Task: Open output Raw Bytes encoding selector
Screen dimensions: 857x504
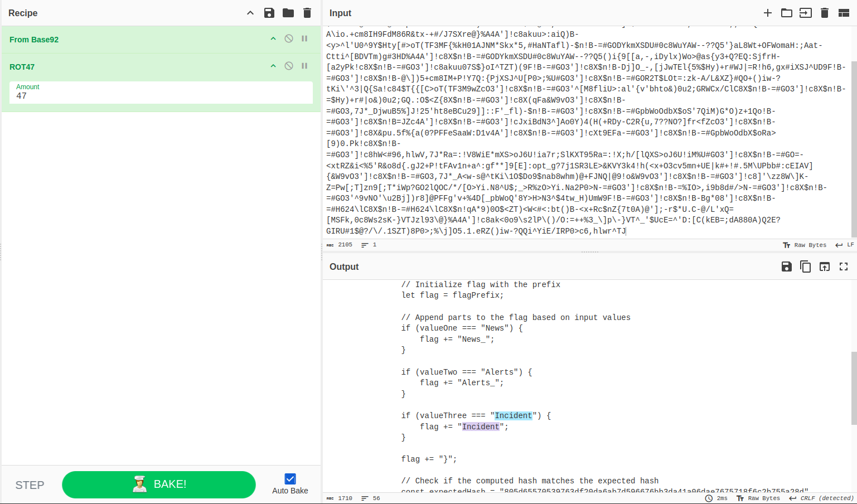Action: pyautogui.click(x=758, y=498)
